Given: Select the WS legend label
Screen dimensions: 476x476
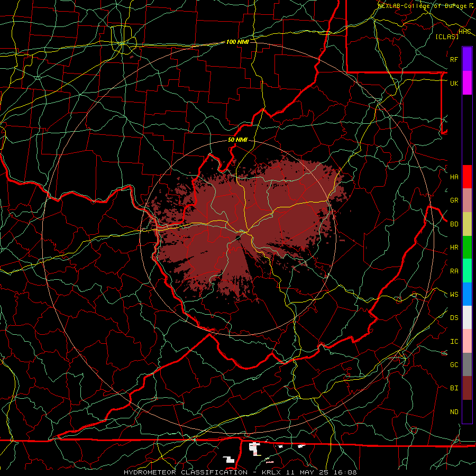Looking at the screenshot, I should pyautogui.click(x=454, y=295).
